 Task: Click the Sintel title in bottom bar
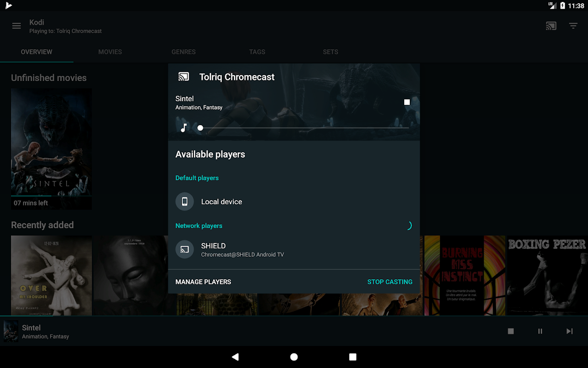(31, 328)
